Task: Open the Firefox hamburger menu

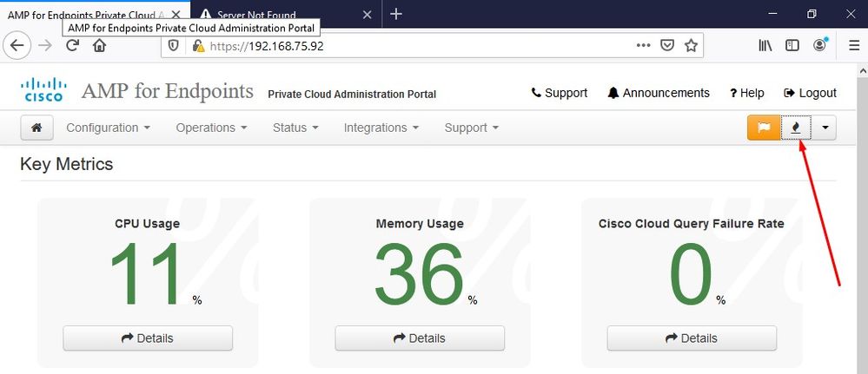Action: tap(854, 46)
